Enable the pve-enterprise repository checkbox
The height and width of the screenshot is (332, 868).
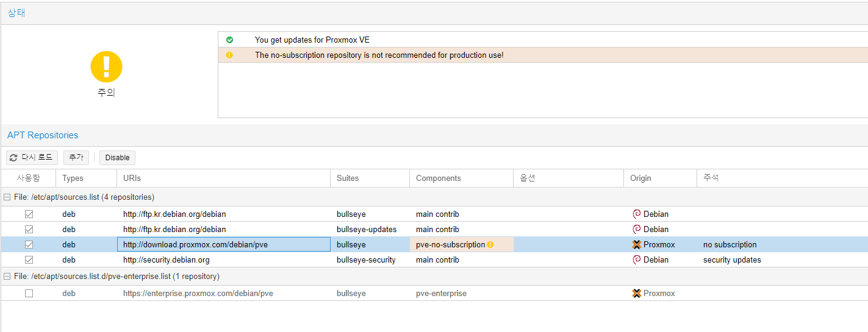point(29,293)
